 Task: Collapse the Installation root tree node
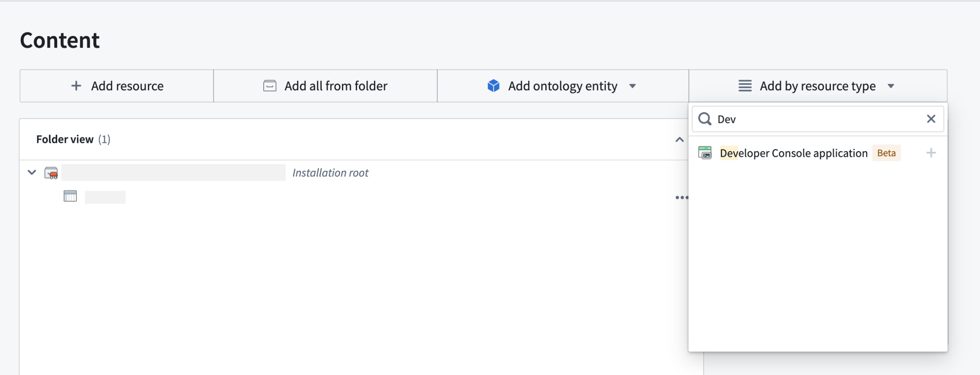[x=32, y=173]
